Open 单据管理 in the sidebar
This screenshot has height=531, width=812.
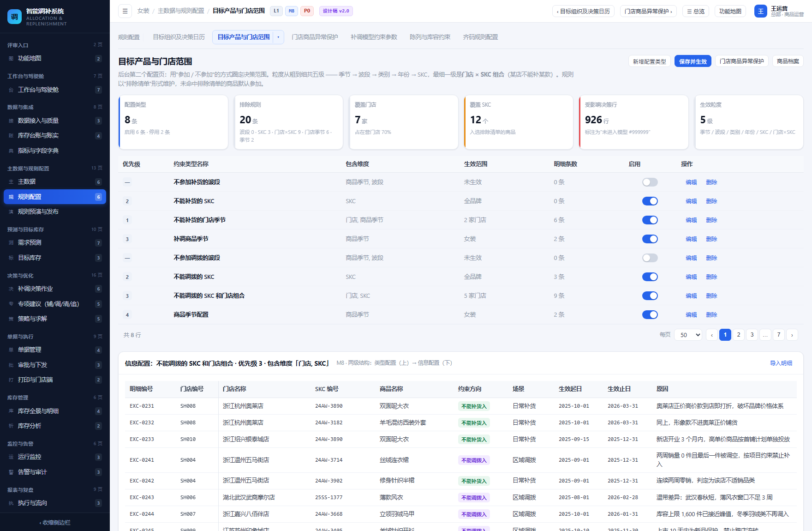[55, 350]
